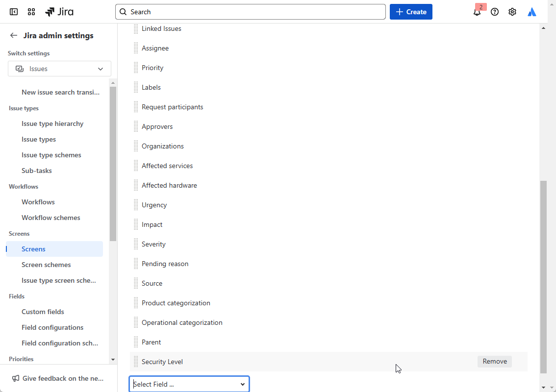Click the Jira logo
Image resolution: width=556 pixels, height=392 pixels.
pyautogui.click(x=59, y=11)
